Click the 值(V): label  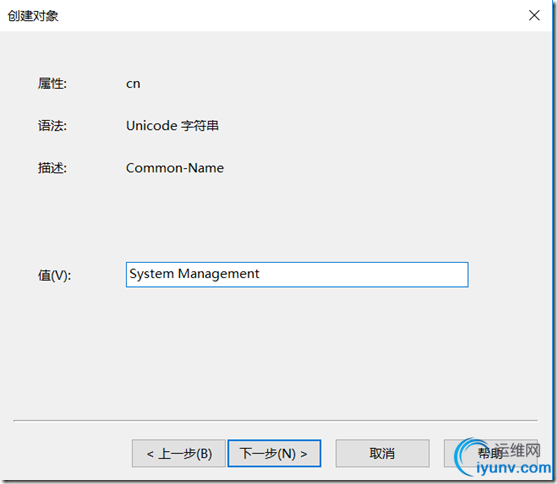click(x=54, y=275)
